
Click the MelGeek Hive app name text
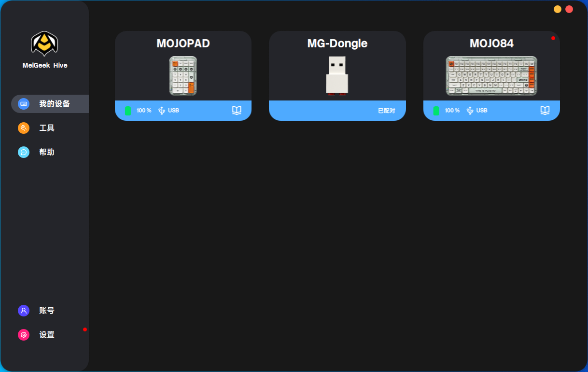(45, 65)
